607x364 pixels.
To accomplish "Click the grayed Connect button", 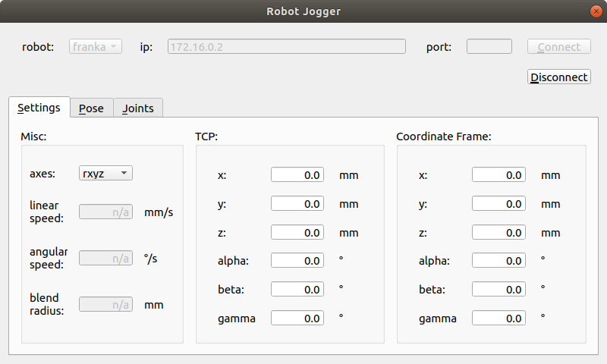I will [x=558, y=46].
